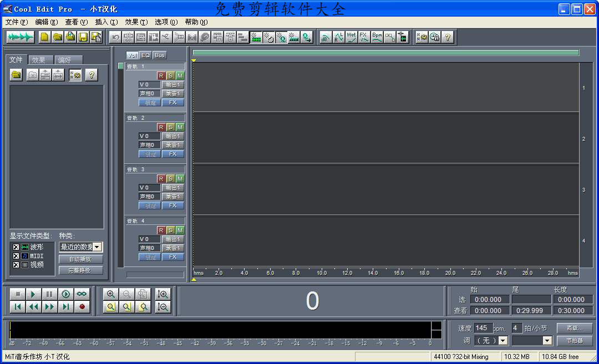Zoom in horizontally with plus magnifier
599x364 pixels.
pyautogui.click(x=111, y=294)
